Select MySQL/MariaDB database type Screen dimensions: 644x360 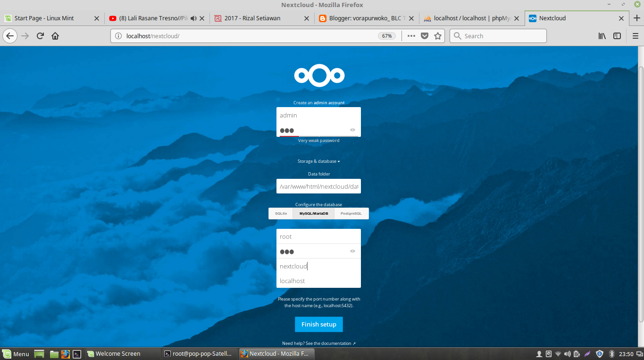314,214
